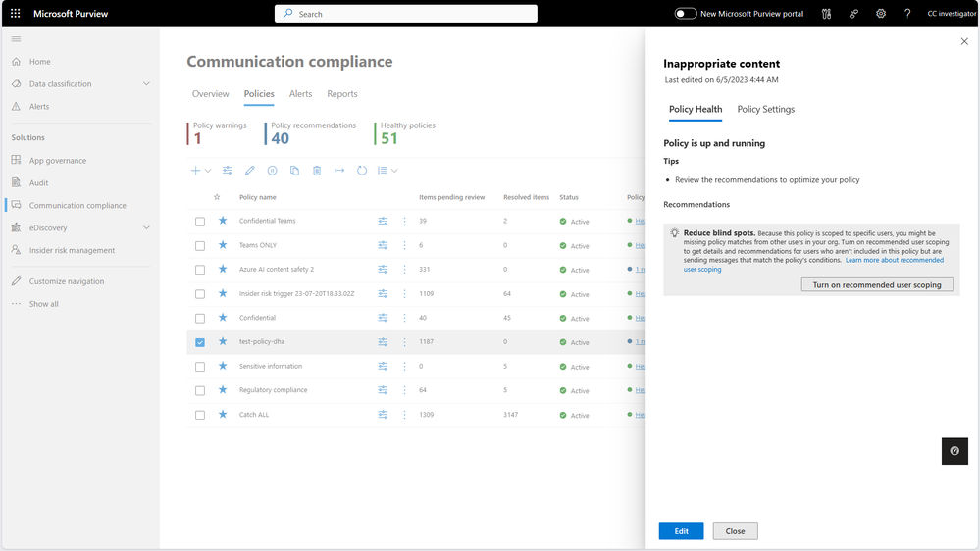Open the settings gear in top bar
This screenshot has width=980, height=551.
[881, 14]
